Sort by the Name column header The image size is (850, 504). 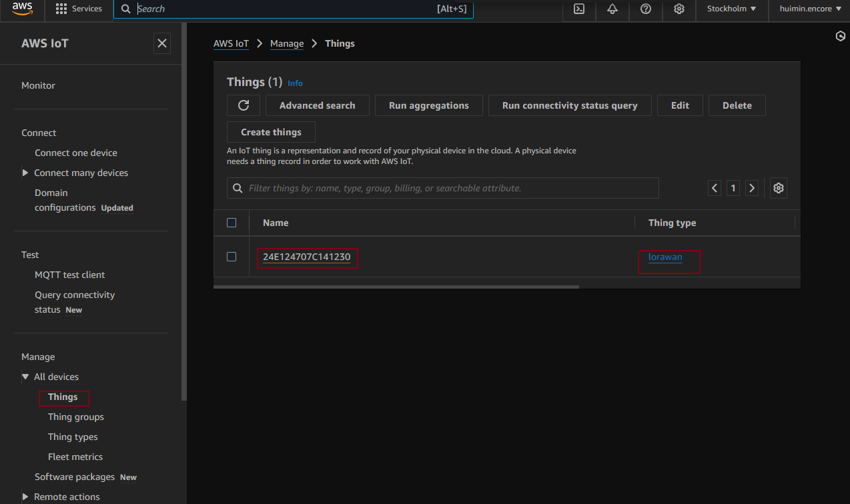pyautogui.click(x=276, y=223)
